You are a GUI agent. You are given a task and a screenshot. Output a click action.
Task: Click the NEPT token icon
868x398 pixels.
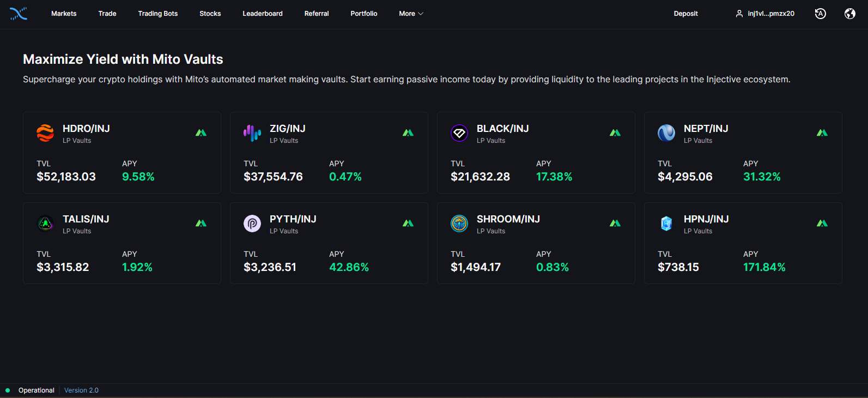[x=666, y=133]
